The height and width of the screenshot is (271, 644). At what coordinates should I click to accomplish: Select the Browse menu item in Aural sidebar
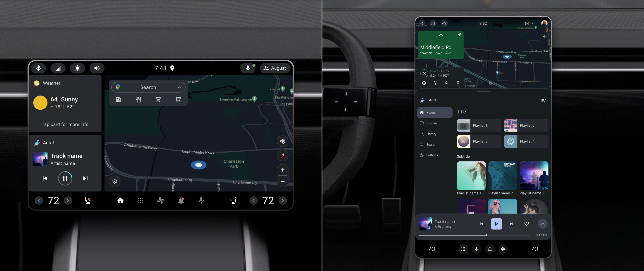[x=431, y=123]
